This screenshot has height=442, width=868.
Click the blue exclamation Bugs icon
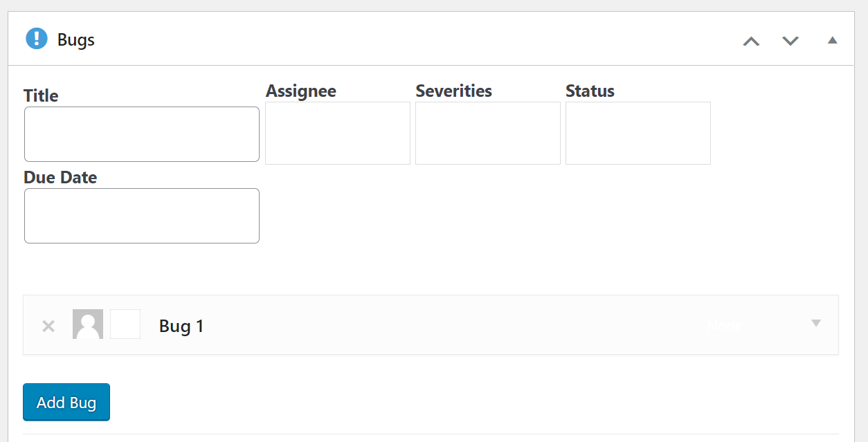coord(36,39)
